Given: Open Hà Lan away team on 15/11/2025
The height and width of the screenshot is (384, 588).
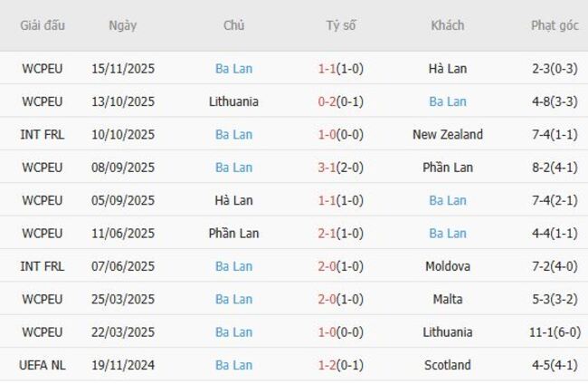Looking at the screenshot, I should [x=448, y=69].
